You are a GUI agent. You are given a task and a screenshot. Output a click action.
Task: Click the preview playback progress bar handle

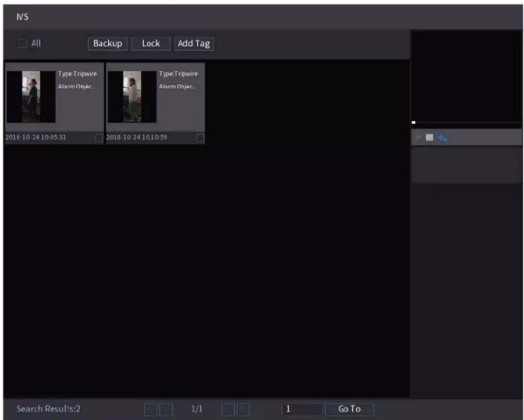(413, 122)
